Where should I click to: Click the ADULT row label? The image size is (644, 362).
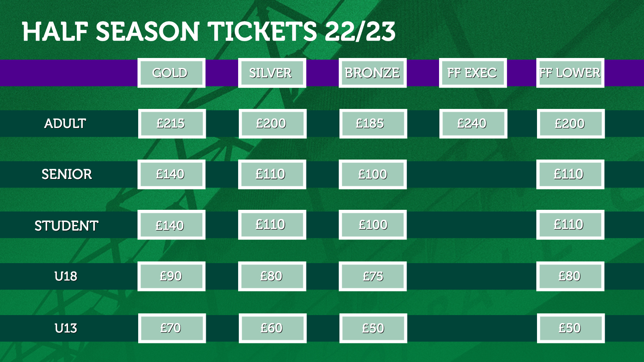coord(65,123)
